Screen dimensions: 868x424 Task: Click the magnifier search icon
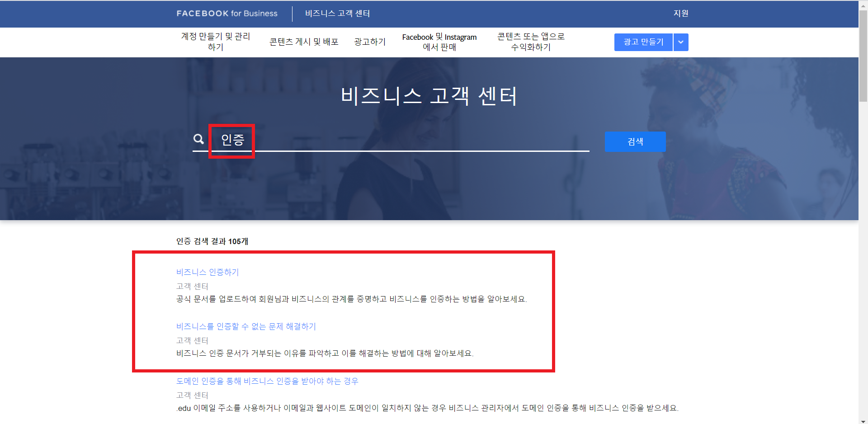pos(198,139)
